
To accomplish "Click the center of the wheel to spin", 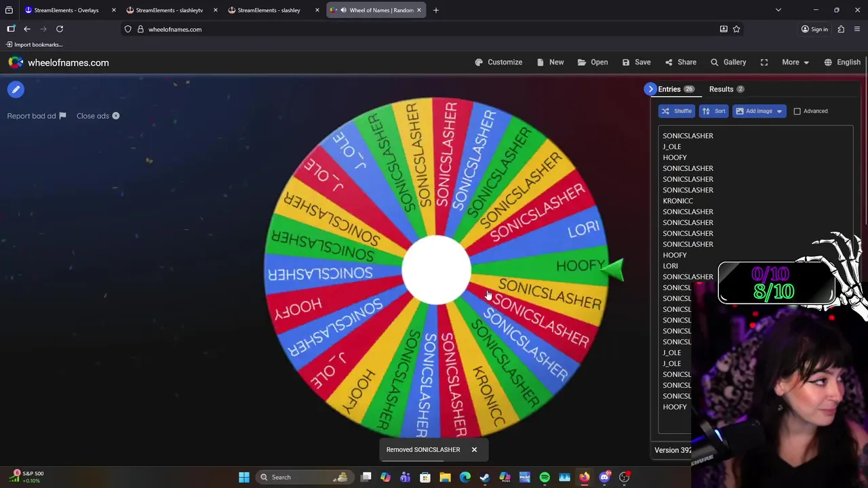I will (436, 270).
